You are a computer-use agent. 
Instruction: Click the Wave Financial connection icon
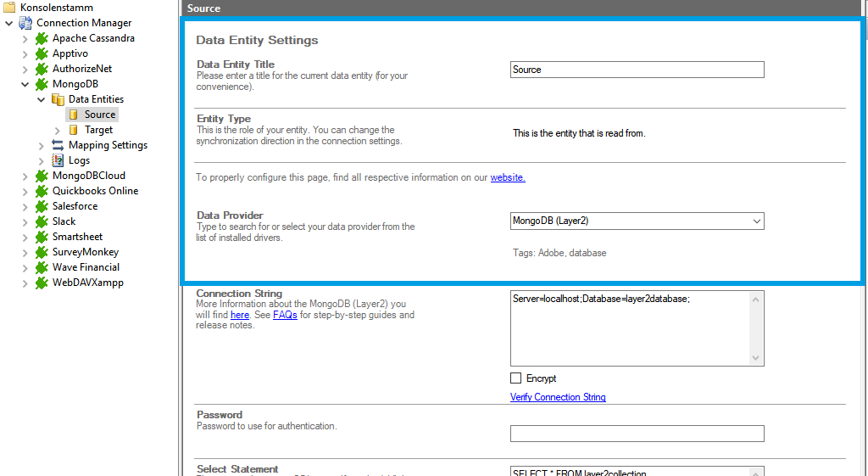pyautogui.click(x=42, y=267)
